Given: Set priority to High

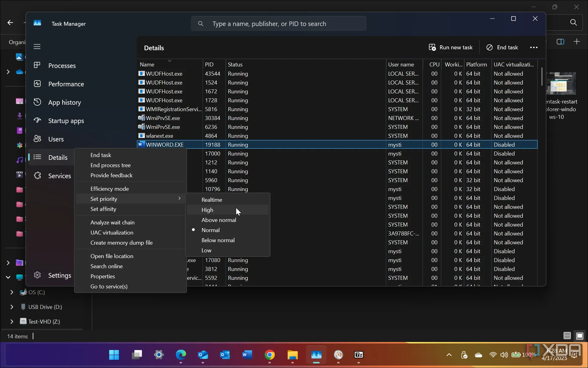Looking at the screenshot, I should point(207,210).
